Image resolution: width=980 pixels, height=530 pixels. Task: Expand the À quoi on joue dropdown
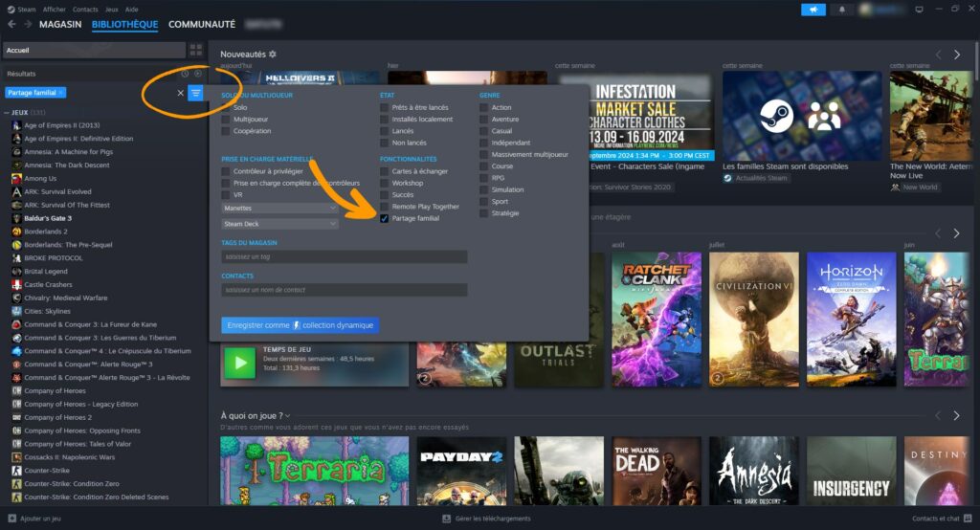[287, 415]
